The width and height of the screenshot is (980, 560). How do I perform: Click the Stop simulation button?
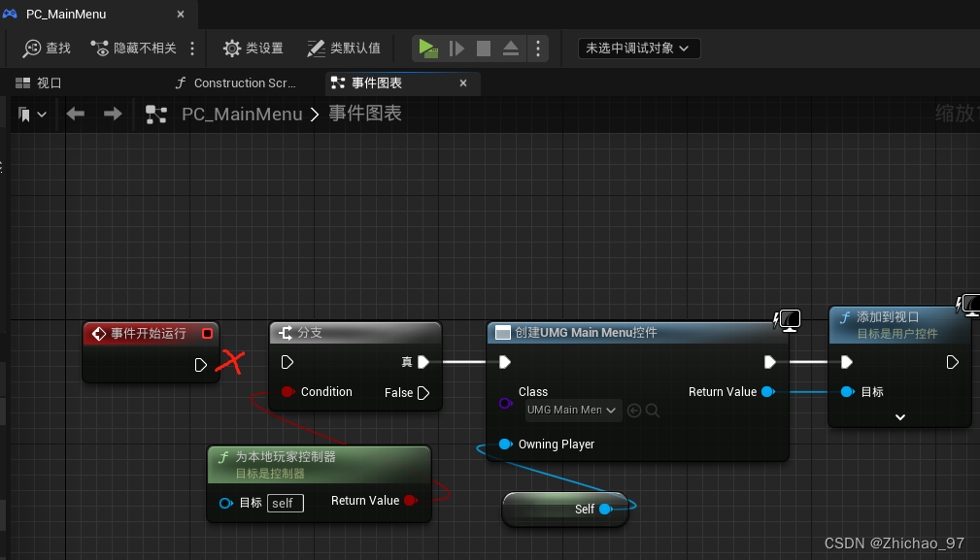483,49
